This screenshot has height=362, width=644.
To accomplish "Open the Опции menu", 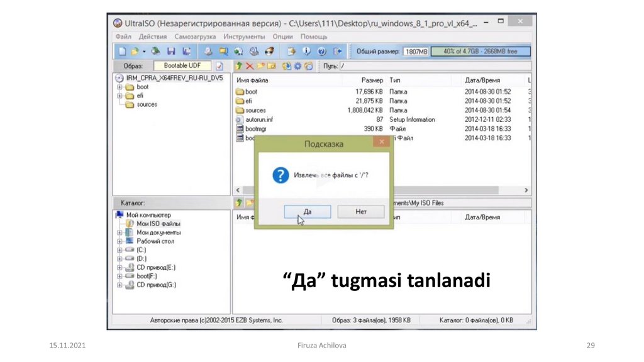I will (282, 36).
